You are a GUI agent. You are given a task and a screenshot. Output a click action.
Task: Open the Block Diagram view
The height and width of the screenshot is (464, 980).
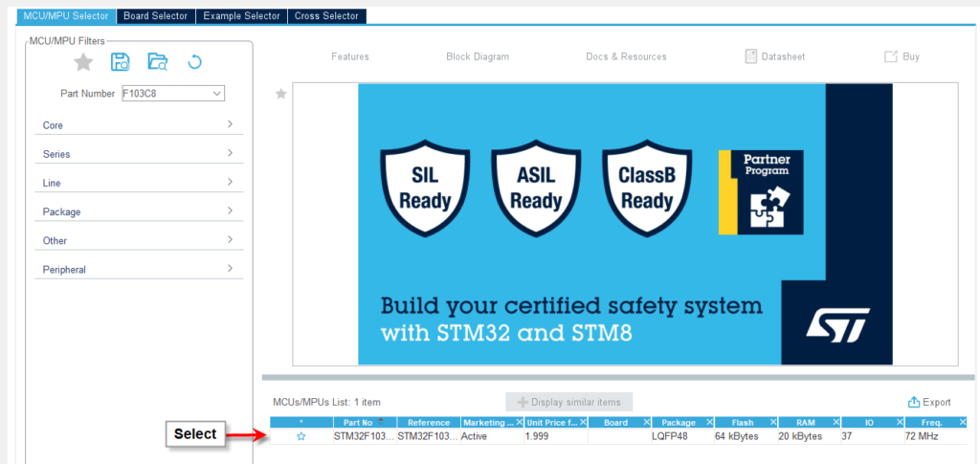(478, 56)
